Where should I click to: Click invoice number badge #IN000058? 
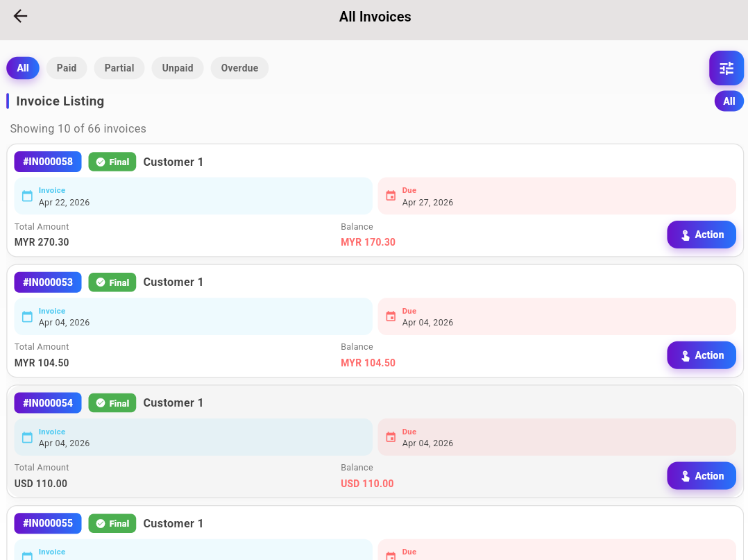(48, 162)
